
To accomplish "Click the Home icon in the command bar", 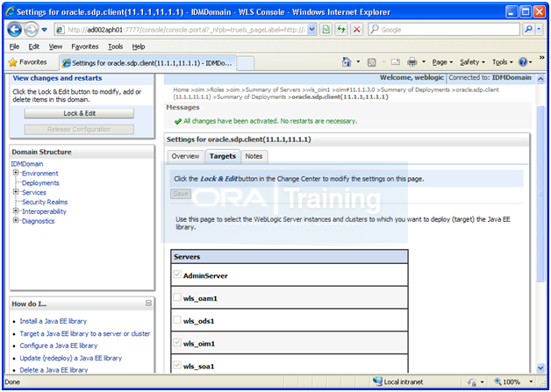I will [347, 62].
